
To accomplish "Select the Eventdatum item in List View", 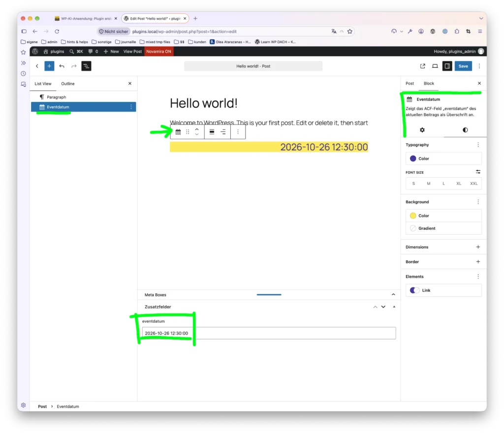I will click(x=84, y=107).
